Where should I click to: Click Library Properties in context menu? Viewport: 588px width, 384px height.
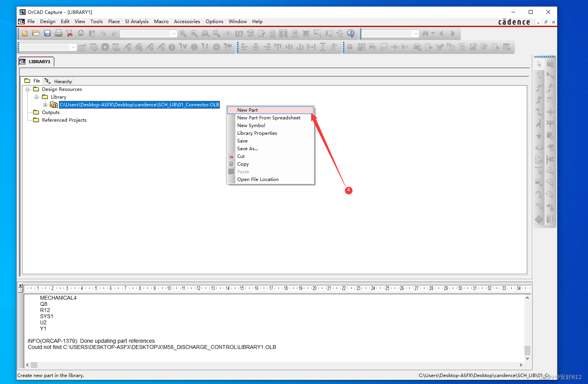click(257, 133)
